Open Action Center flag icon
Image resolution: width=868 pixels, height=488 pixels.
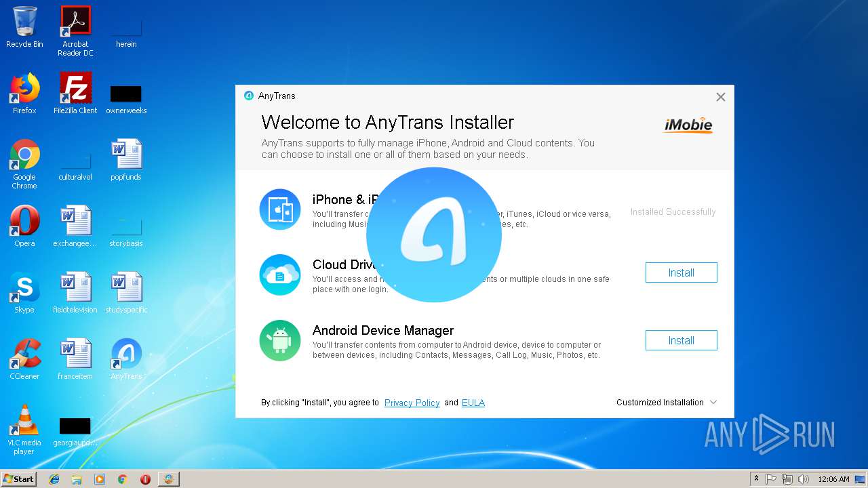click(771, 479)
